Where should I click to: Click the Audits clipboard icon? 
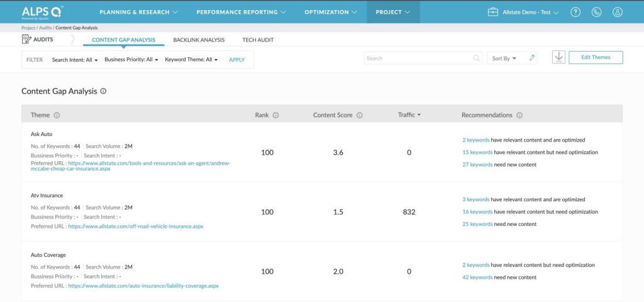coord(26,40)
